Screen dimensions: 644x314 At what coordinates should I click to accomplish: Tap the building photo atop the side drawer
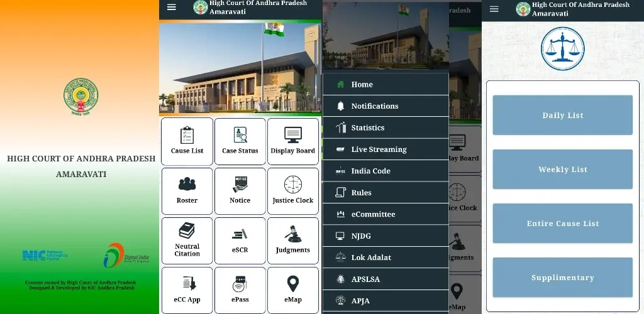(x=386, y=36)
